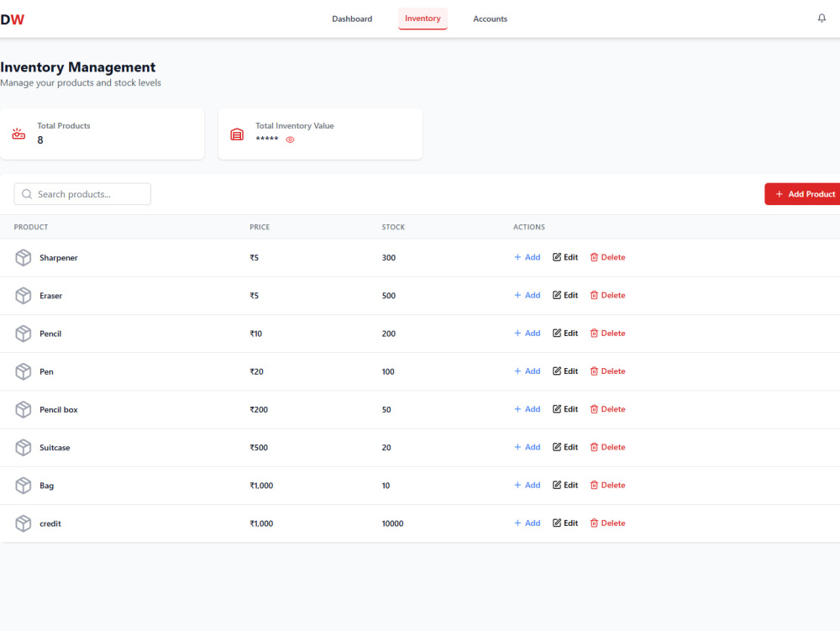Edit the Sharpener product

pos(565,257)
